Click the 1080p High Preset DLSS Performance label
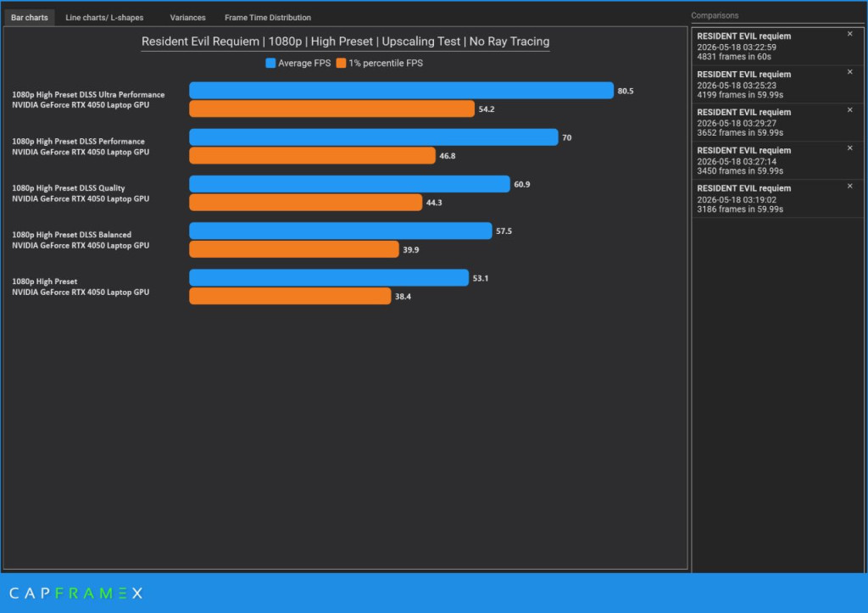The image size is (868, 613). click(81, 147)
